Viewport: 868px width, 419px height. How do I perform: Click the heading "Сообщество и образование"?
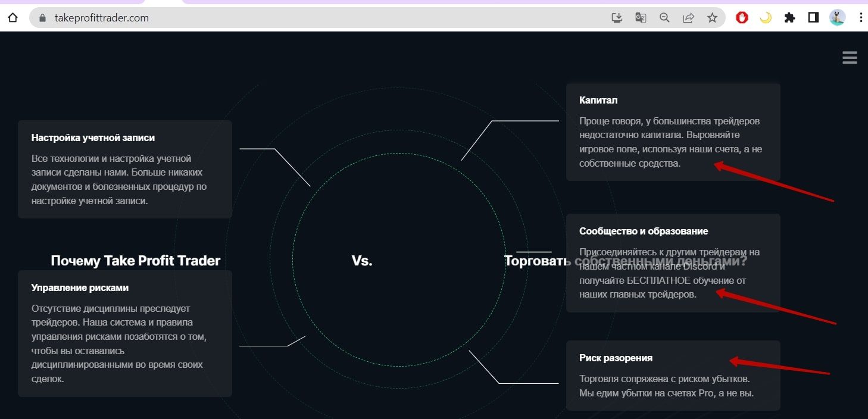coord(644,231)
